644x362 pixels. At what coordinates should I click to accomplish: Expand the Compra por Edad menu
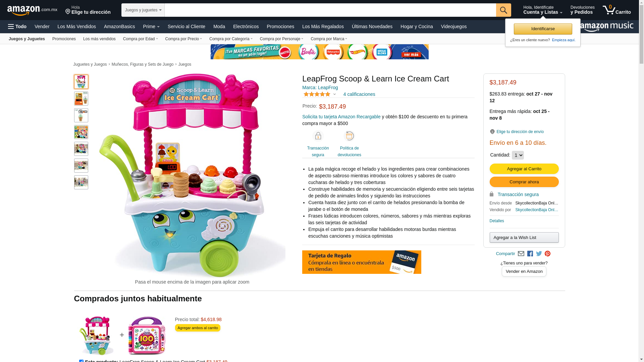click(140, 39)
